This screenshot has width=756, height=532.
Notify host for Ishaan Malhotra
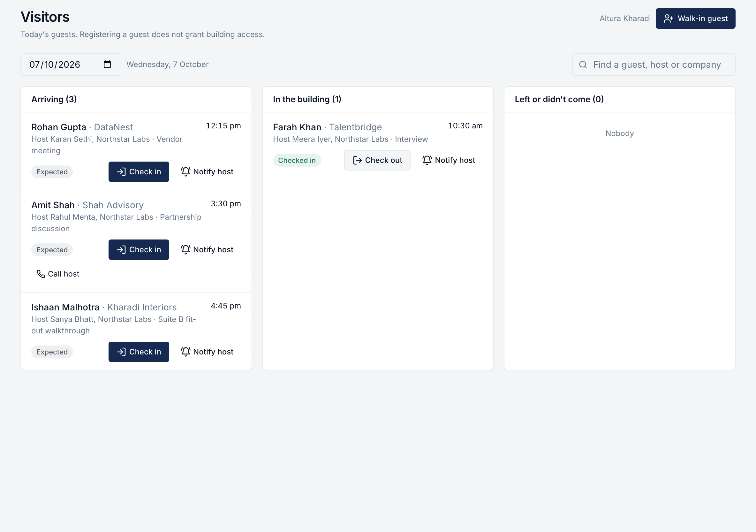tap(207, 352)
